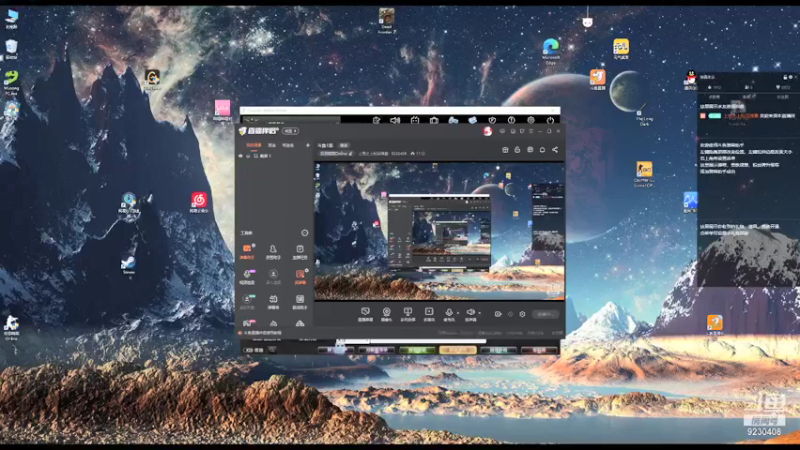Select the middle tab in the chat assistant panel
The width and height of the screenshot is (800, 450).
pos(748,96)
